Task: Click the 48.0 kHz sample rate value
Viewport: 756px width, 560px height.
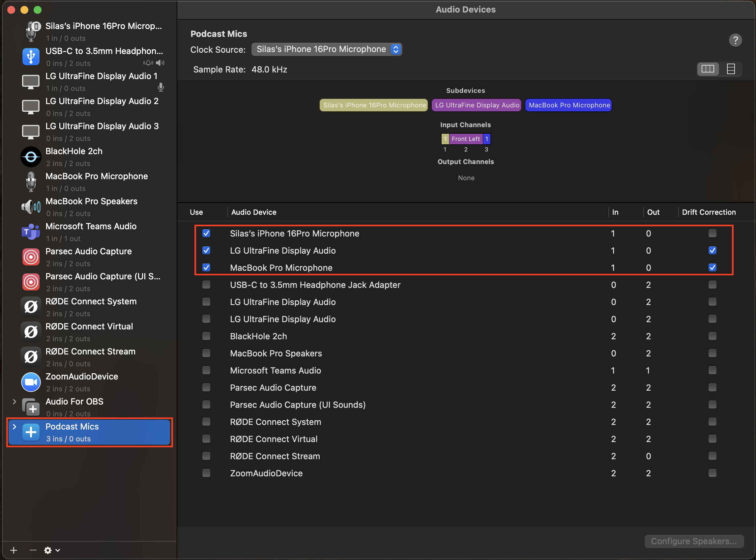Action: click(x=269, y=70)
